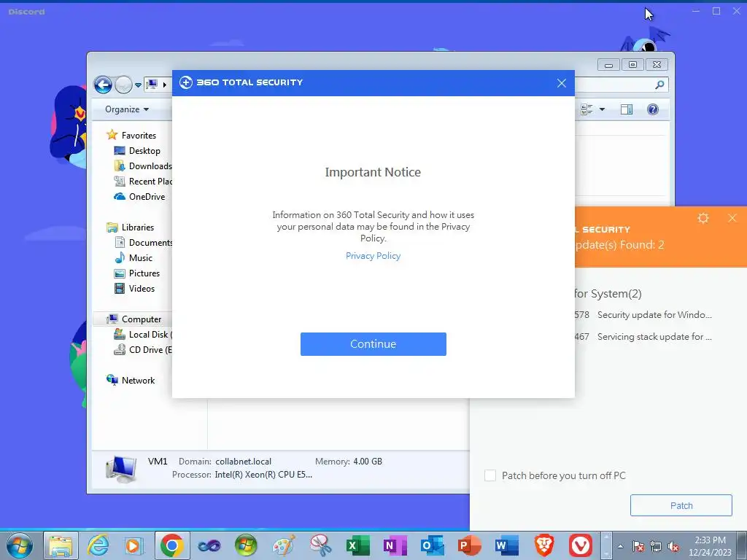Open the Music library

click(133, 257)
